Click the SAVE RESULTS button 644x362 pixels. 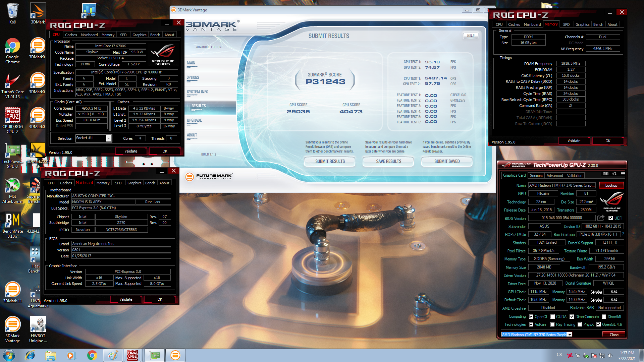coord(388,162)
